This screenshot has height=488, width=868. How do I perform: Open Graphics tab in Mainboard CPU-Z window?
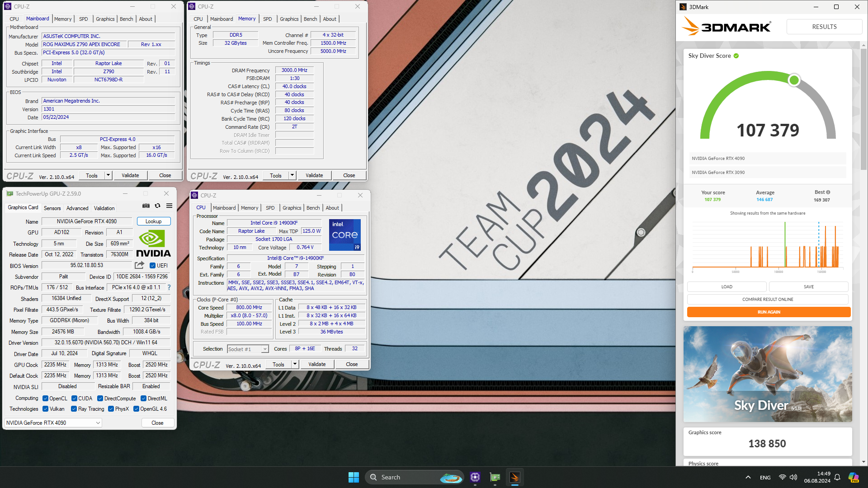coord(105,19)
